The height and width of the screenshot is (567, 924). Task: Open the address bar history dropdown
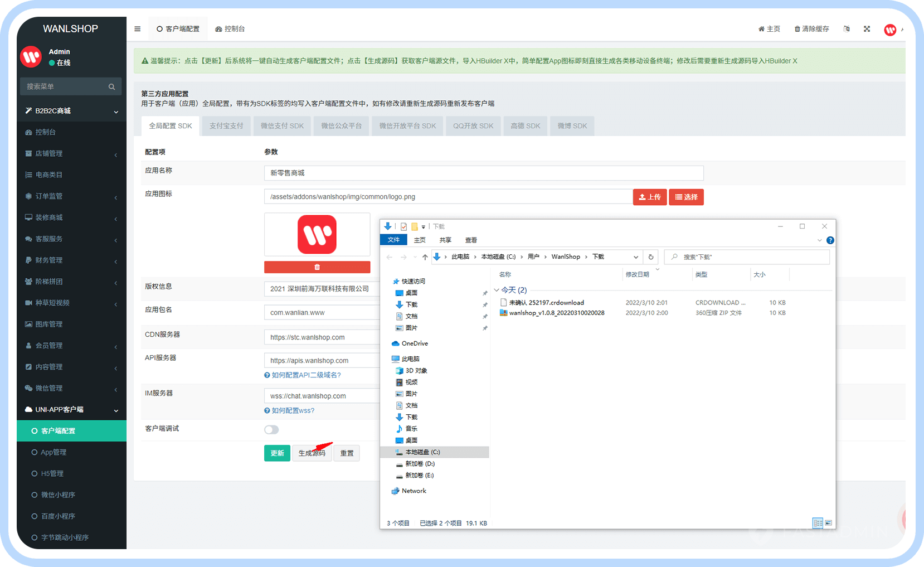pos(635,257)
